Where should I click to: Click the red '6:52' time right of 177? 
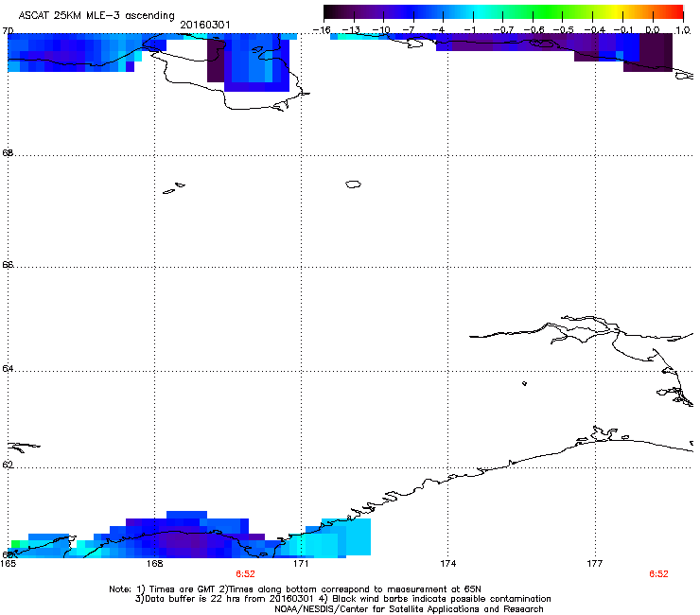pos(658,573)
